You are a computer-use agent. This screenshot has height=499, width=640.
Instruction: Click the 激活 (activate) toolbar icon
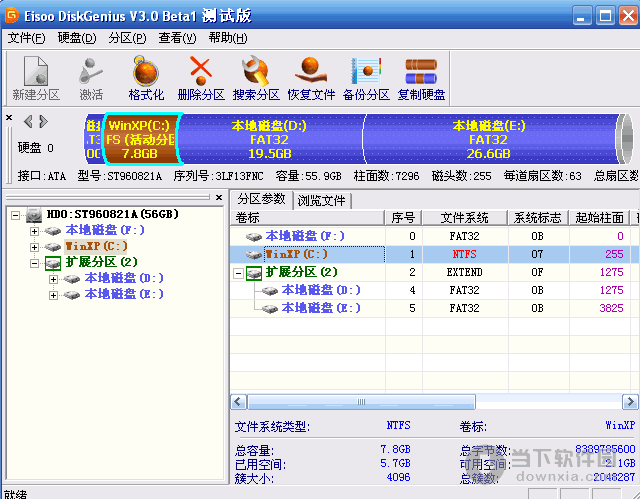click(91, 78)
